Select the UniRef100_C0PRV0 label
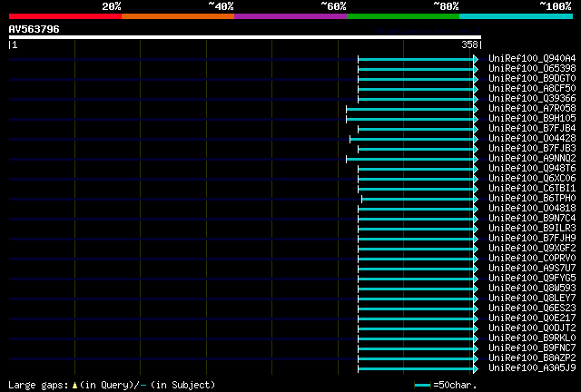 tap(532, 259)
